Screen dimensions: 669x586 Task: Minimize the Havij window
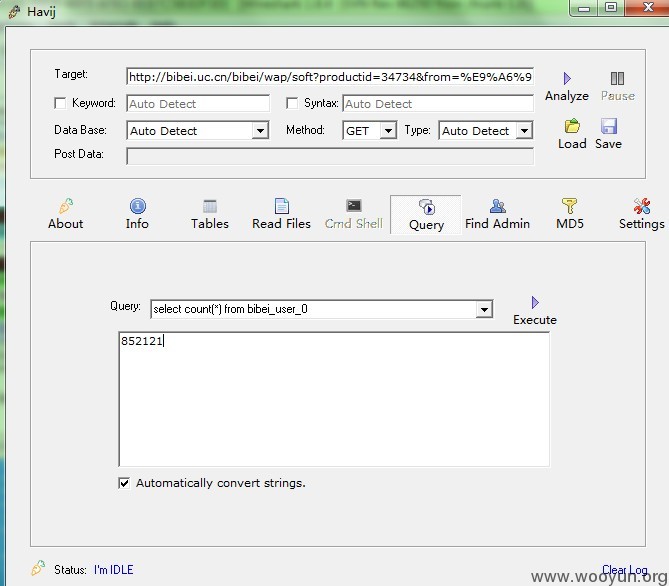tap(584, 8)
